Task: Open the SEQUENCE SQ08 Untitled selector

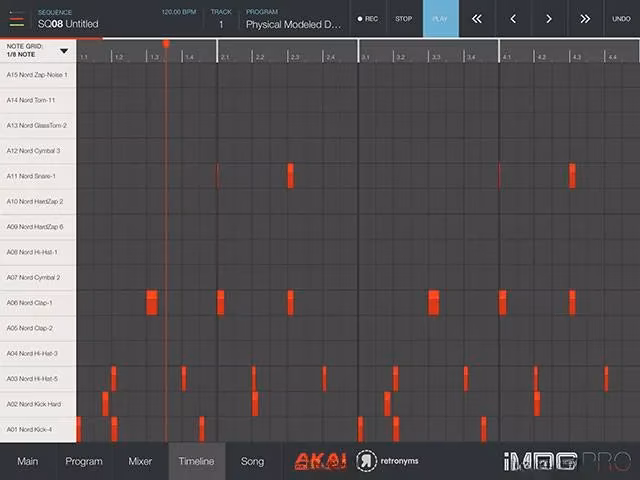Action: 68,19
